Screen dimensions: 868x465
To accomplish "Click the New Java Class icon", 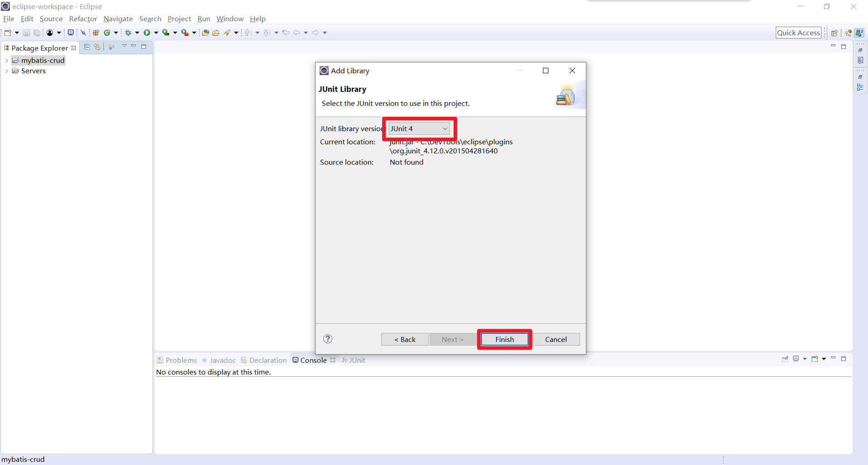I will point(107,33).
